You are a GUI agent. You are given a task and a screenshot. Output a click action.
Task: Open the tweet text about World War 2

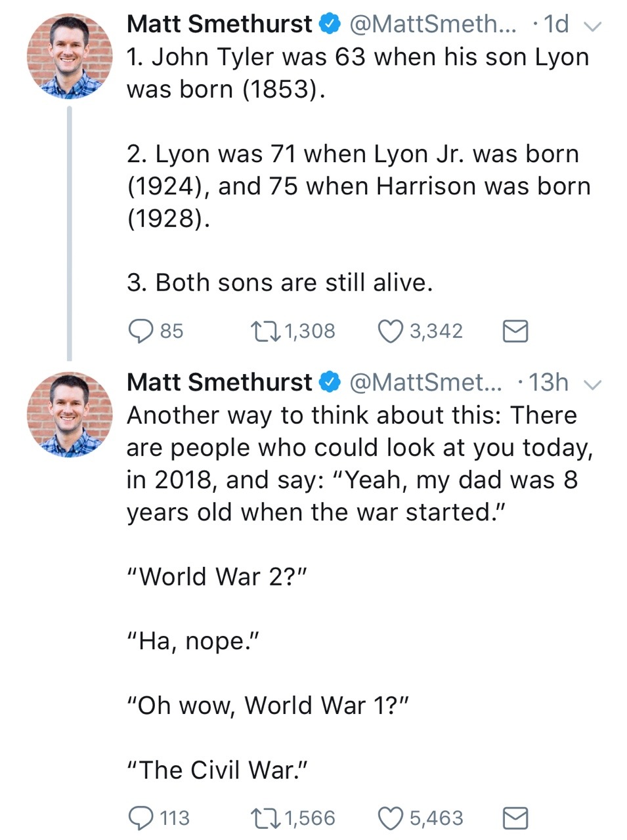click(x=217, y=576)
